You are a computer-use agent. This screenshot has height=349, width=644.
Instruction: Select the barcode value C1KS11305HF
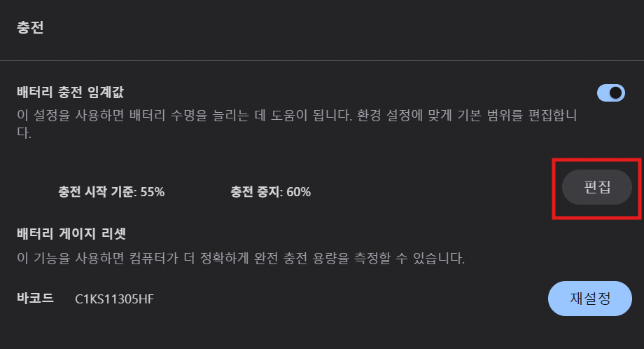pyautogui.click(x=114, y=299)
